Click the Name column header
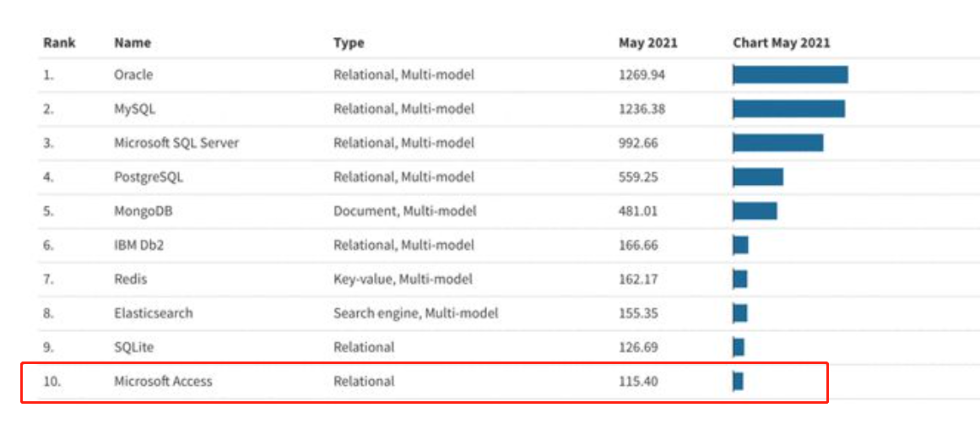 tap(131, 43)
